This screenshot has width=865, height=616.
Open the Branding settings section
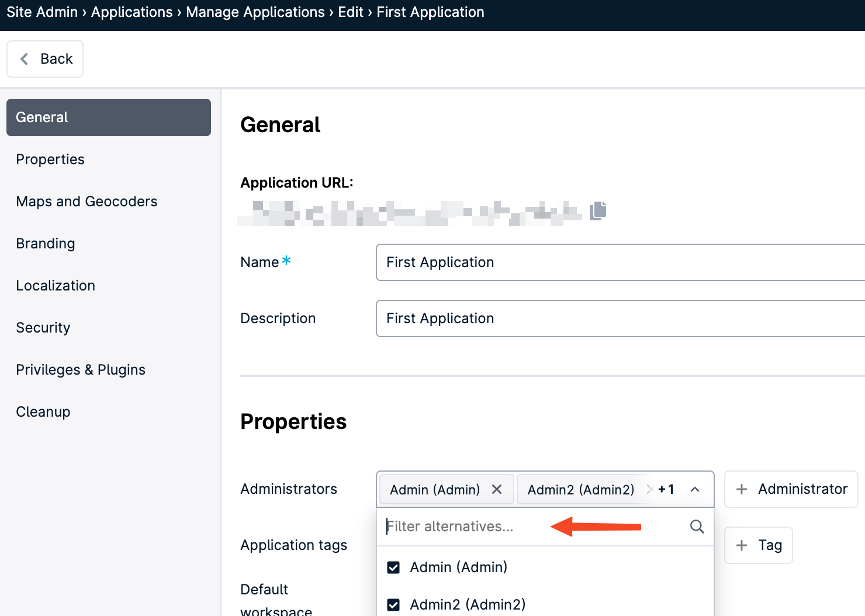(45, 243)
